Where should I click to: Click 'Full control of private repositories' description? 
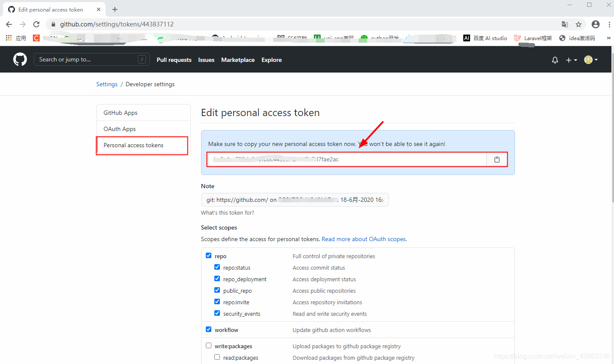tap(334, 256)
